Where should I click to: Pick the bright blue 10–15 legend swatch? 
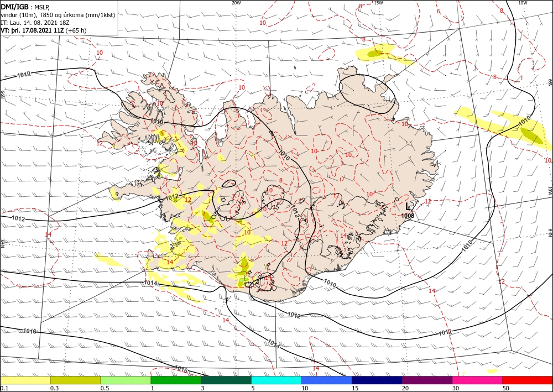coord(327,380)
